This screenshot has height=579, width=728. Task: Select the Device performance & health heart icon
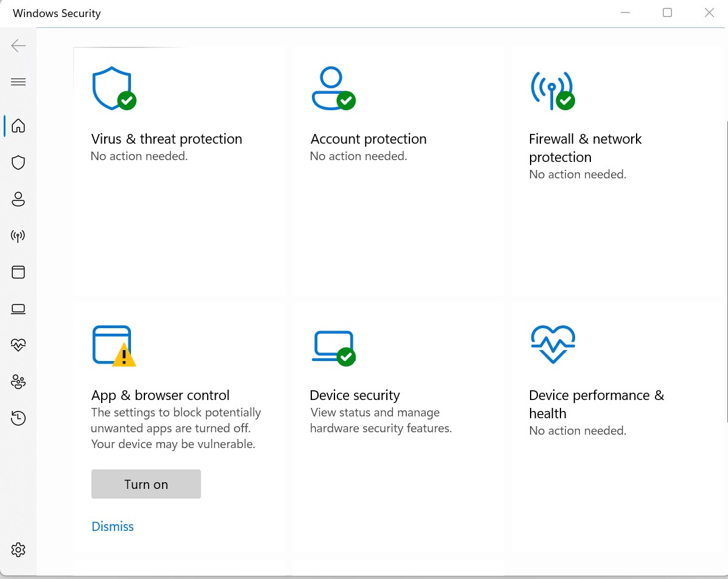18,345
